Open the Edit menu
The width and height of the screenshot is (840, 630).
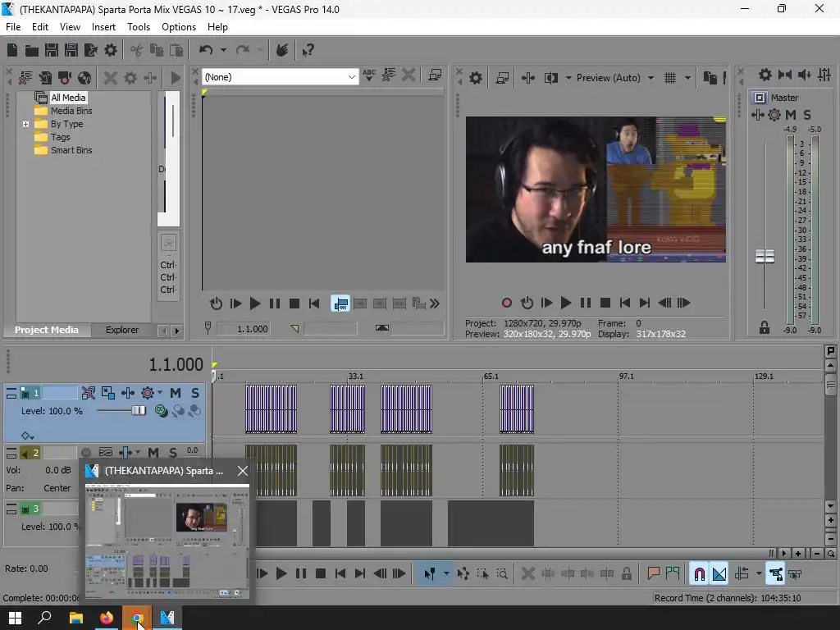pos(39,27)
